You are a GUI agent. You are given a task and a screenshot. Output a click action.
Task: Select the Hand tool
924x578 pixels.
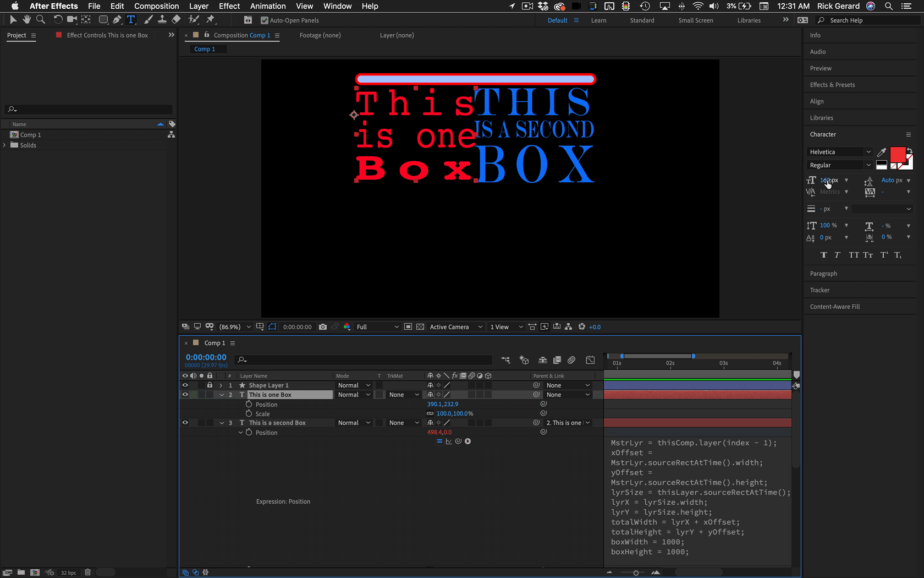[x=26, y=20]
